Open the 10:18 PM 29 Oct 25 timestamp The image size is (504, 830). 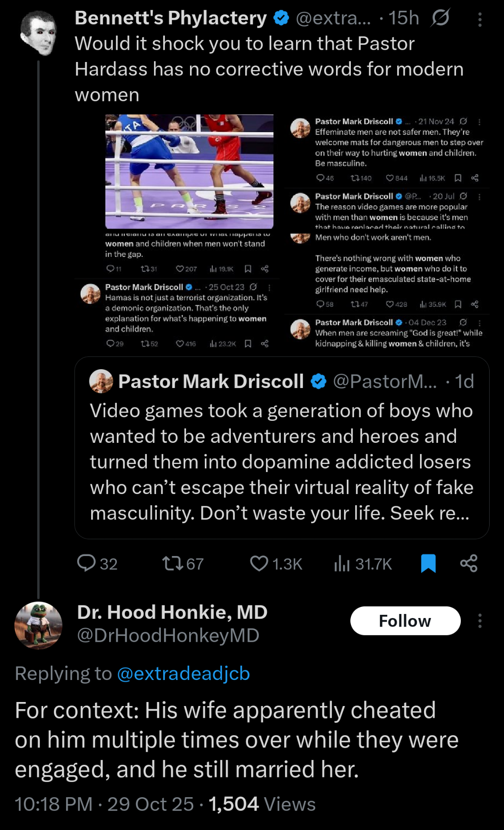coord(104,804)
